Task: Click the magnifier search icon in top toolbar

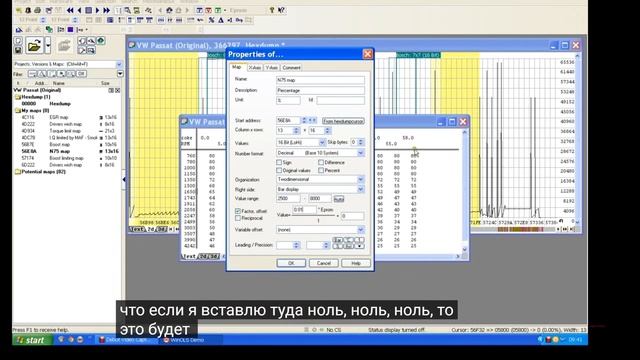Action: (x=128, y=10)
